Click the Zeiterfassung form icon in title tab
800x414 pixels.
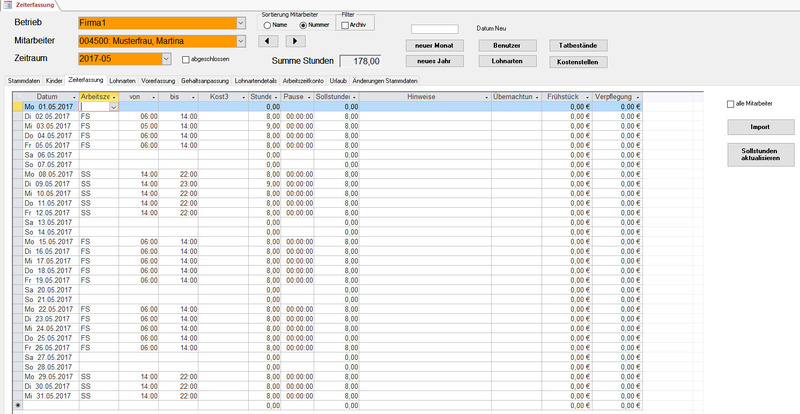coord(8,4)
